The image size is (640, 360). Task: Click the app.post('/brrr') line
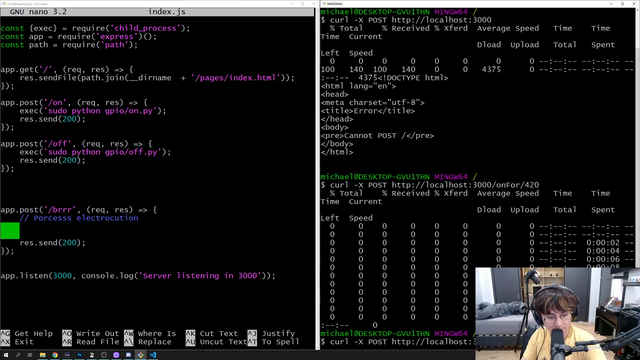coord(79,210)
